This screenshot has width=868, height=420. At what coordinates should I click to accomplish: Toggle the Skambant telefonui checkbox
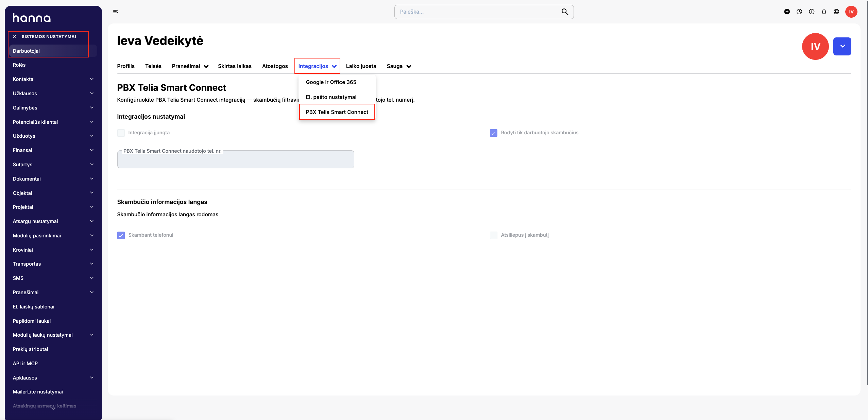121,235
